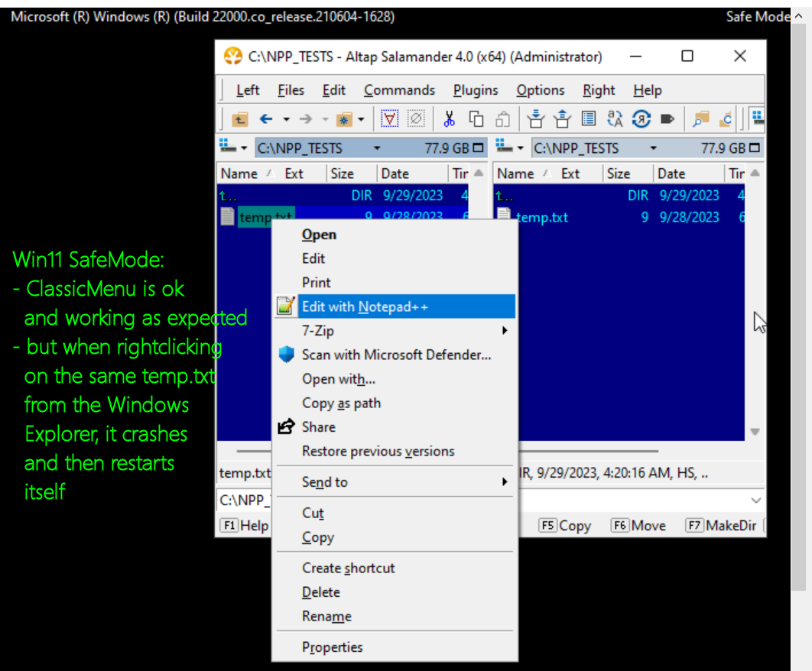
Task: Click the scissors Cut icon
Action: coord(450,119)
